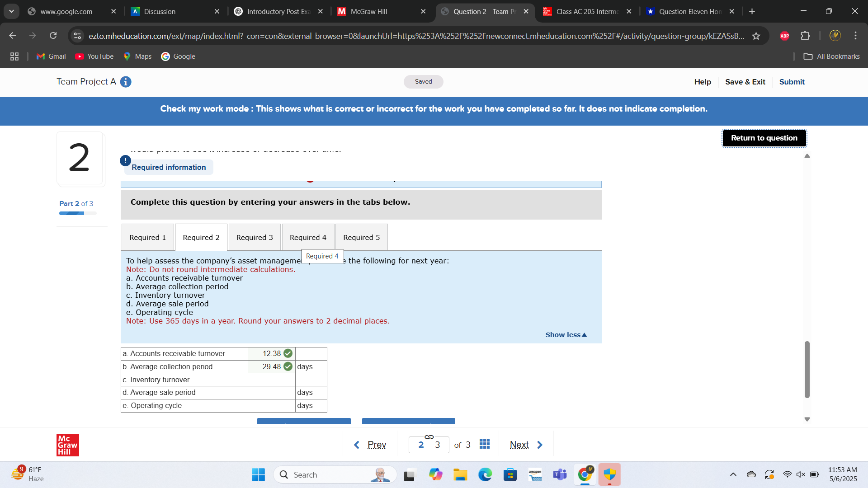Click the McGraw Hill logo icon
868x488 pixels.
pyautogui.click(x=68, y=445)
